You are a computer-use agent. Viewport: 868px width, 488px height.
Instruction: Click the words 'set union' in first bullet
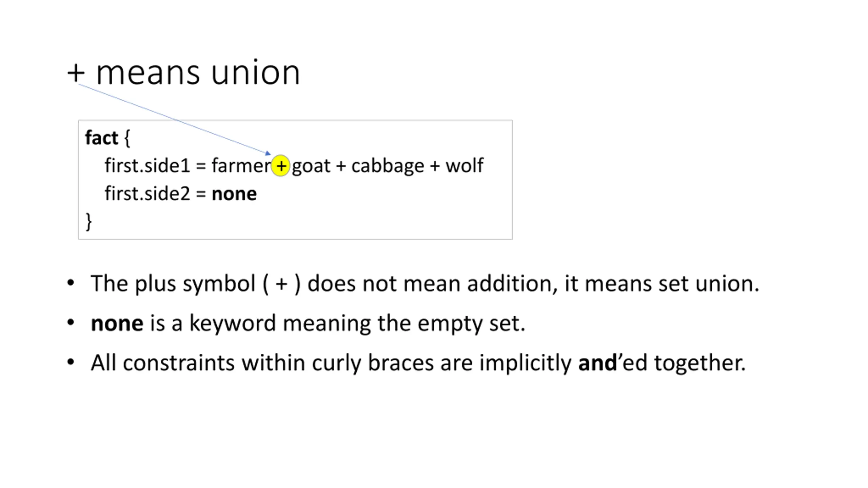tap(709, 283)
